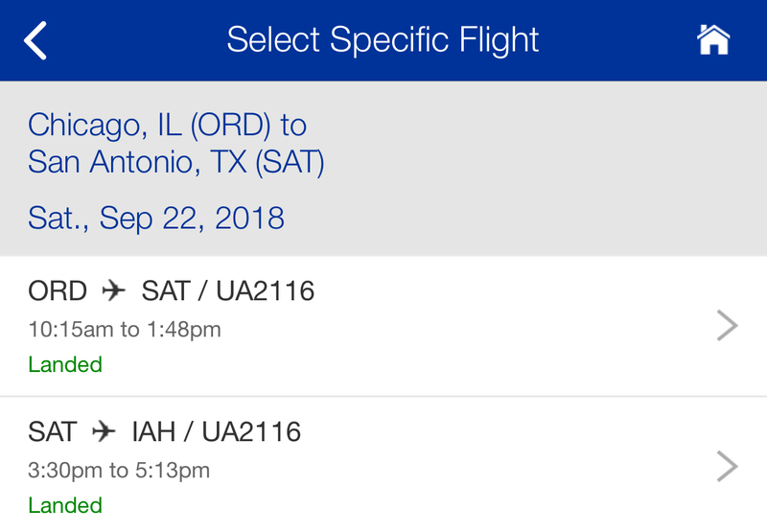Click the IAH airport code in second row
The width and height of the screenshot is (767, 532).
(153, 431)
